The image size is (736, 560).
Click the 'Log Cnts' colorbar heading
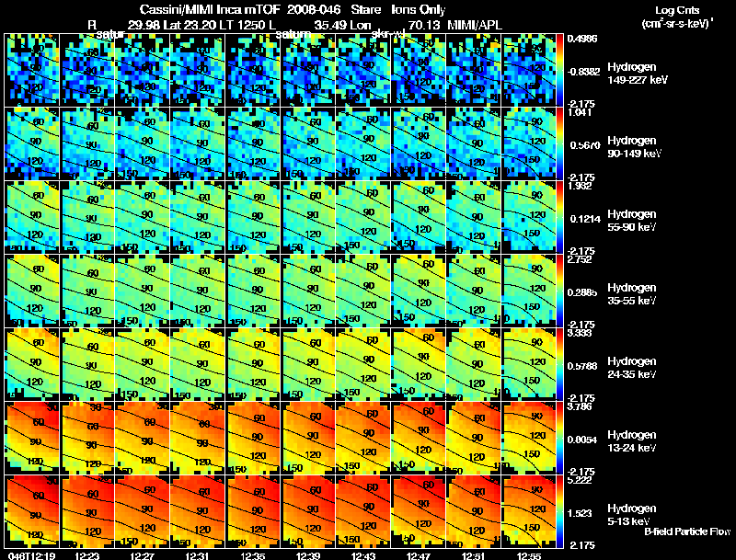pos(676,10)
